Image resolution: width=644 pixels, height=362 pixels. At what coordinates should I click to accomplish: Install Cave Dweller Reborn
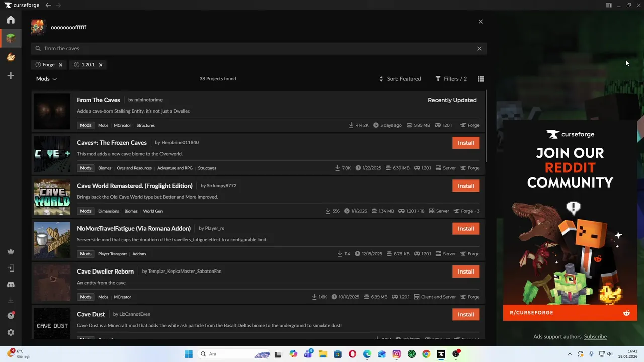466,271
